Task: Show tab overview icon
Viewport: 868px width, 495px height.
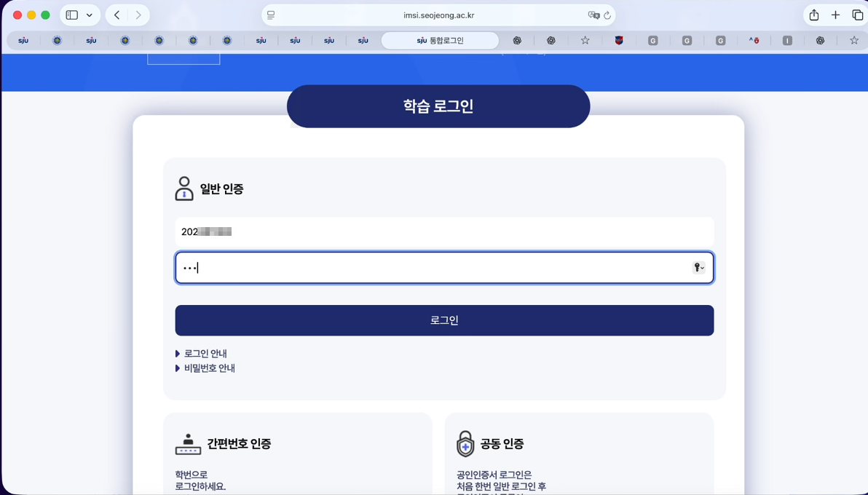Action: pos(857,15)
